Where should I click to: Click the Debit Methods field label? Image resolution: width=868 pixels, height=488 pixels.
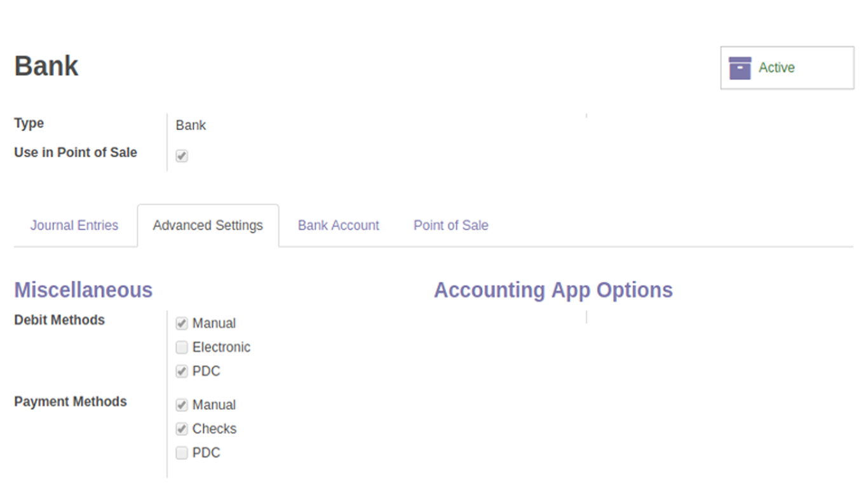point(59,320)
